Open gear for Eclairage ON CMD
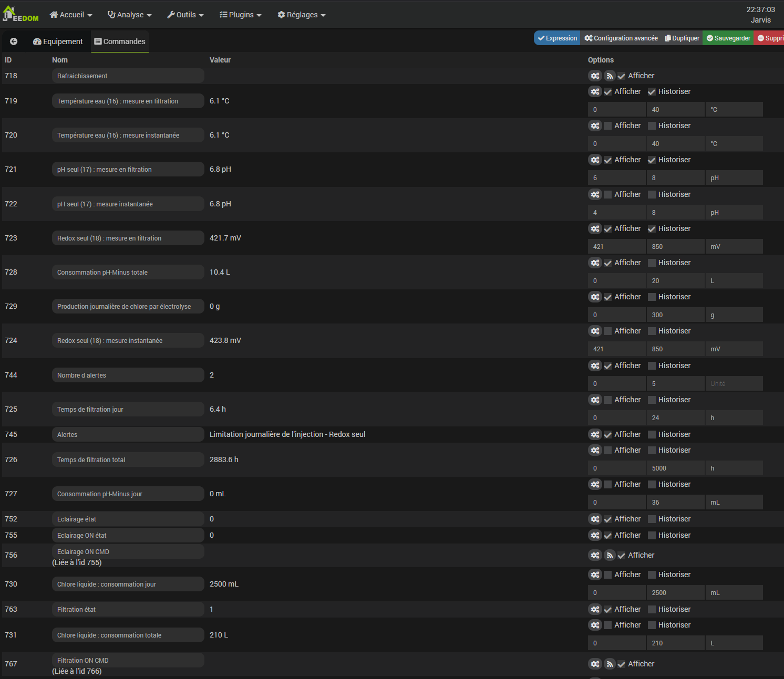The height and width of the screenshot is (679, 784). point(595,555)
